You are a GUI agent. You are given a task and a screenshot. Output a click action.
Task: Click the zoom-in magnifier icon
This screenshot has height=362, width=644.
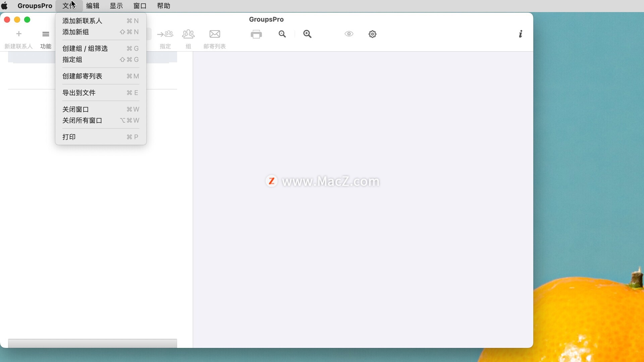tap(307, 34)
